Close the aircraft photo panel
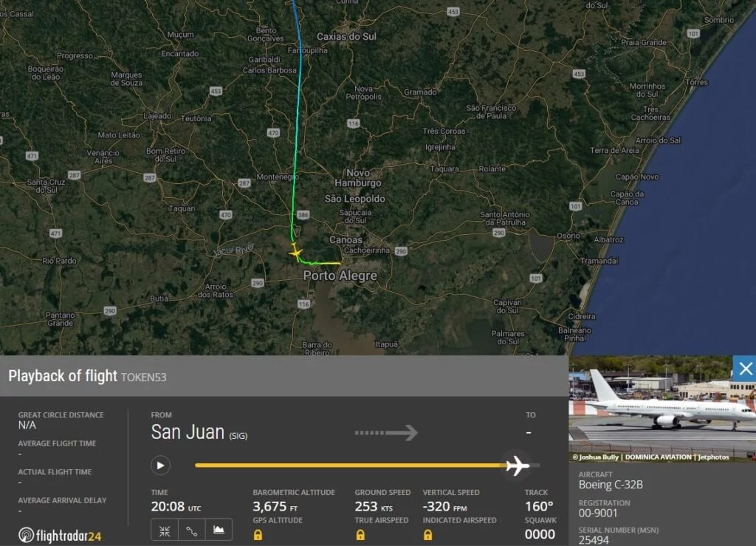 click(x=745, y=369)
